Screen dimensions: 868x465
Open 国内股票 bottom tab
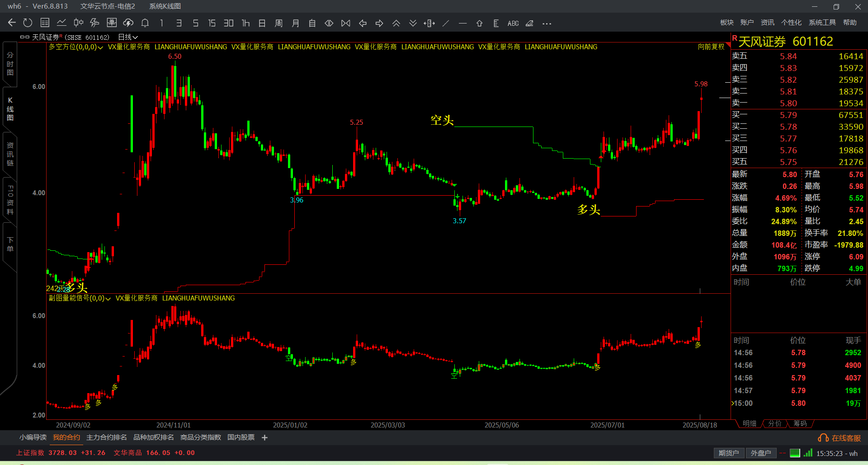tap(241, 437)
